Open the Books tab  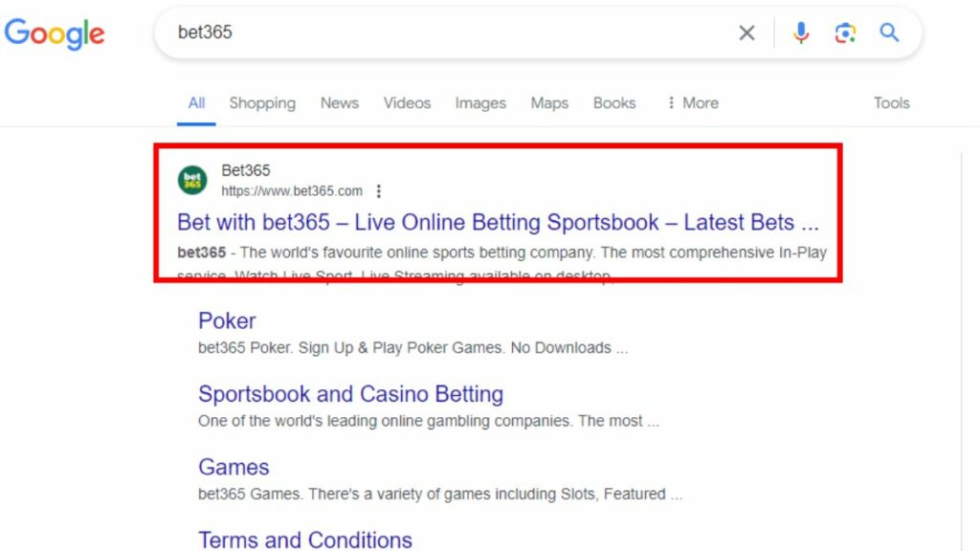[614, 103]
